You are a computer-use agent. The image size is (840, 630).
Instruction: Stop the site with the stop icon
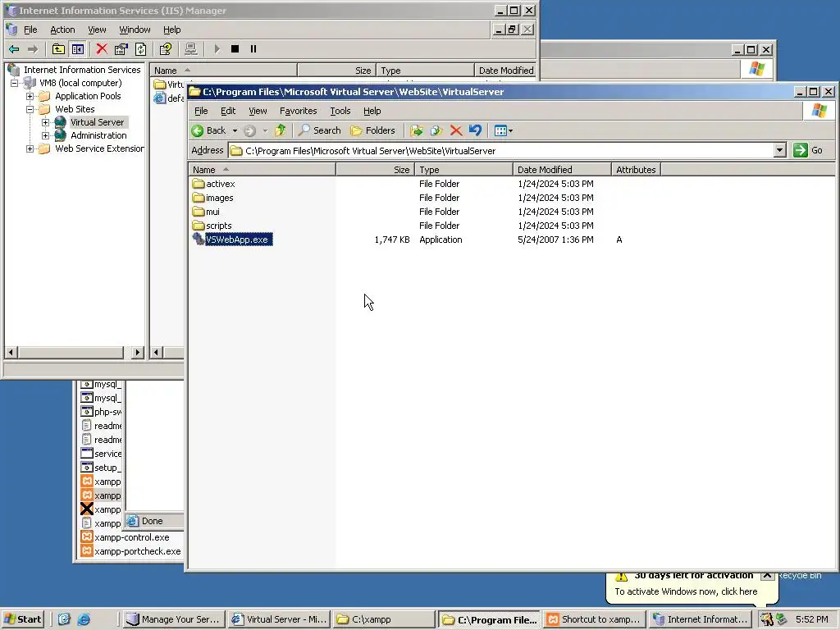point(235,49)
